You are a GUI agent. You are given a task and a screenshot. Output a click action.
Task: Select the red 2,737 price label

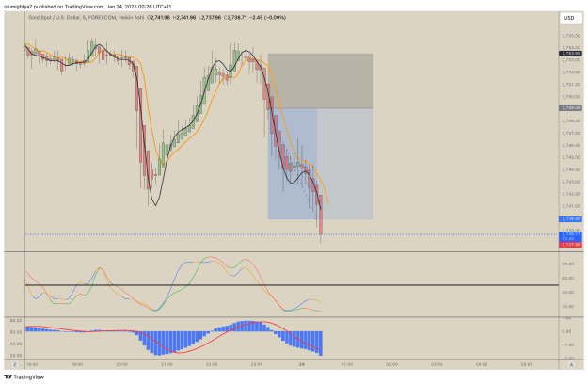click(x=571, y=245)
